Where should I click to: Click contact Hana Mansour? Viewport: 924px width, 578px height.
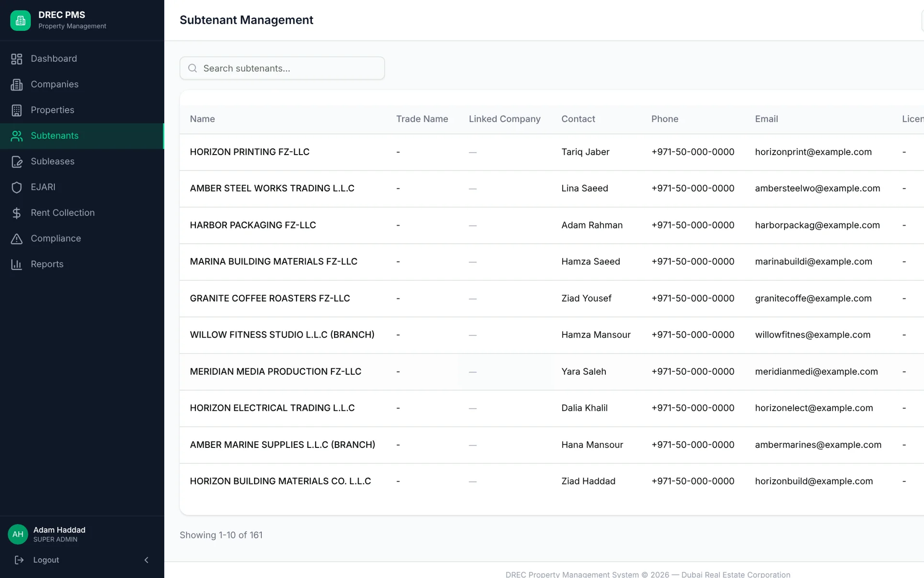click(x=592, y=445)
